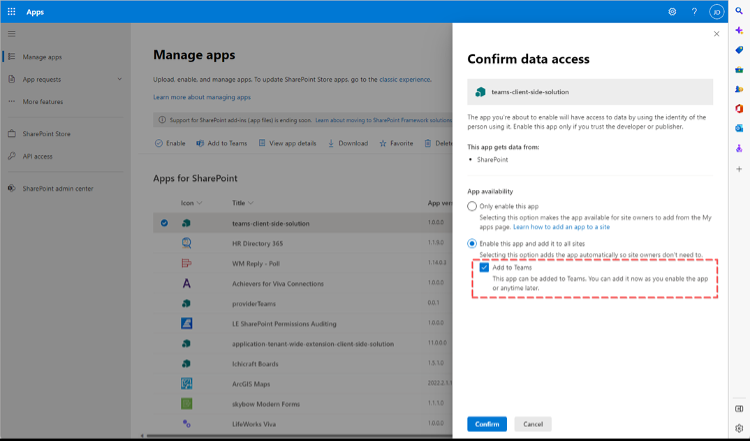The image size is (750, 441).
Task: Click the ArcGIS Maps app icon
Action: coord(187,384)
